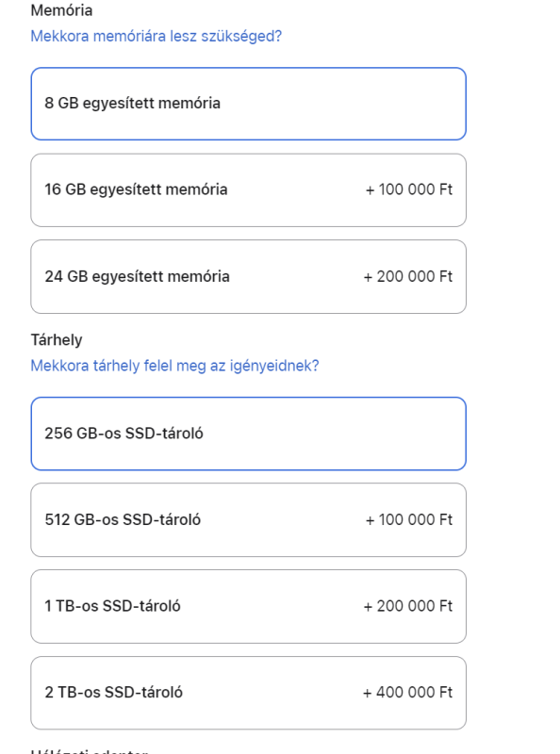560x754 pixels.
Task: Open 'Mekkora tárhely felel meg az igényeidnek?' link
Action: (x=174, y=366)
